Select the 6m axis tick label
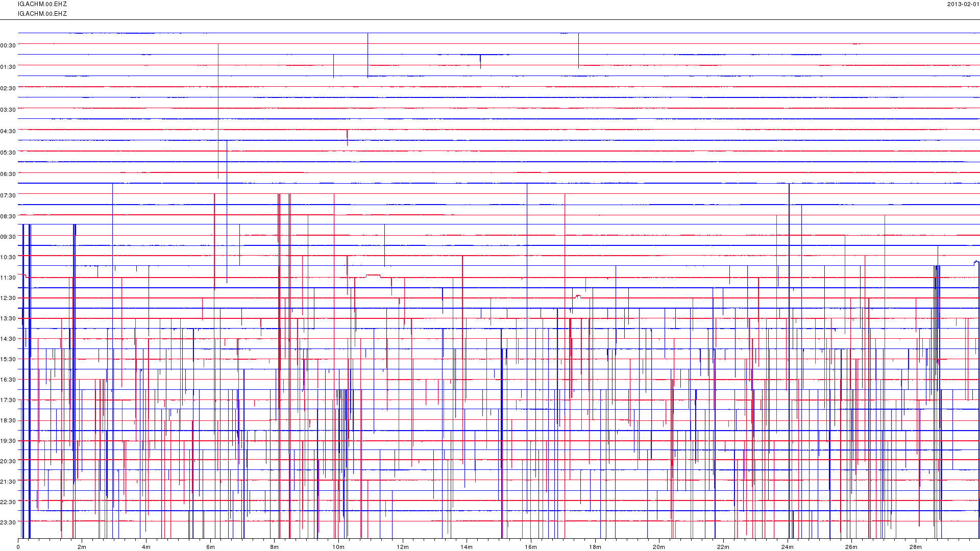The width and height of the screenshot is (980, 551). [x=210, y=547]
